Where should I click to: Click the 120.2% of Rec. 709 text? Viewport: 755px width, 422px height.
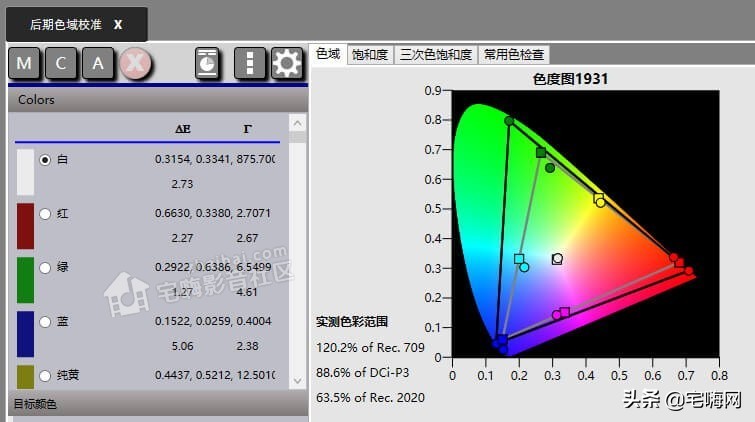point(370,347)
